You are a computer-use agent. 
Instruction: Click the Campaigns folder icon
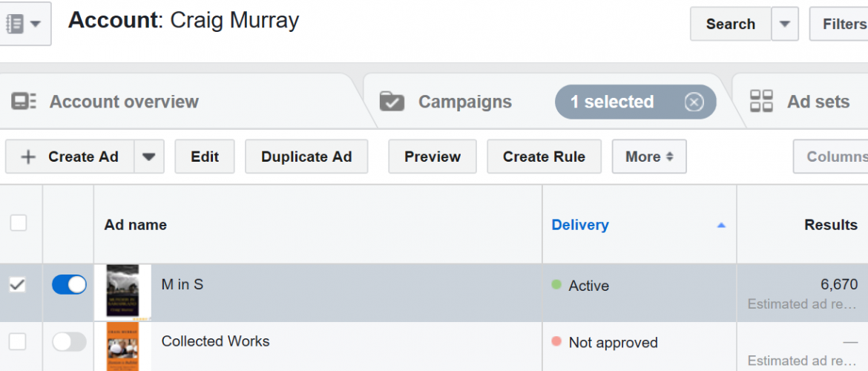point(392,102)
